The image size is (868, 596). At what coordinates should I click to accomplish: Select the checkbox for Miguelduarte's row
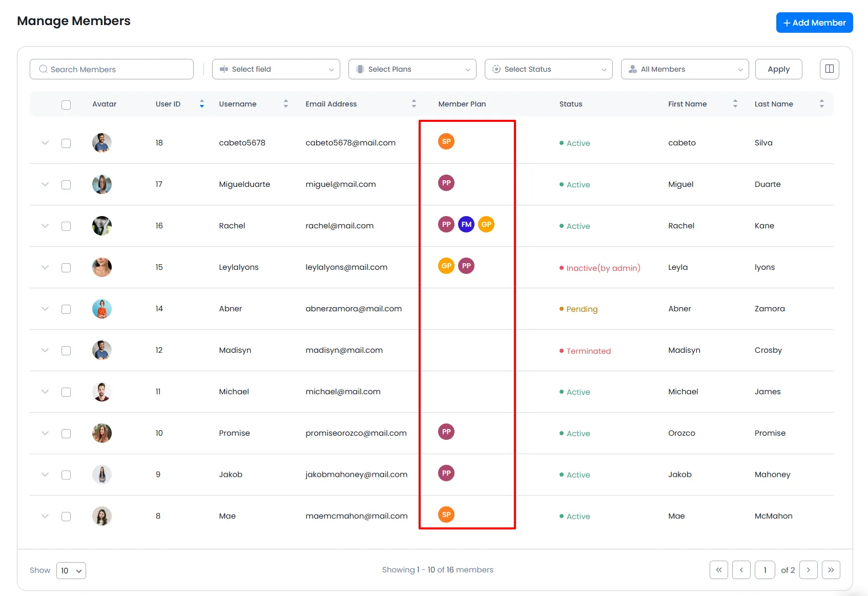coord(66,185)
